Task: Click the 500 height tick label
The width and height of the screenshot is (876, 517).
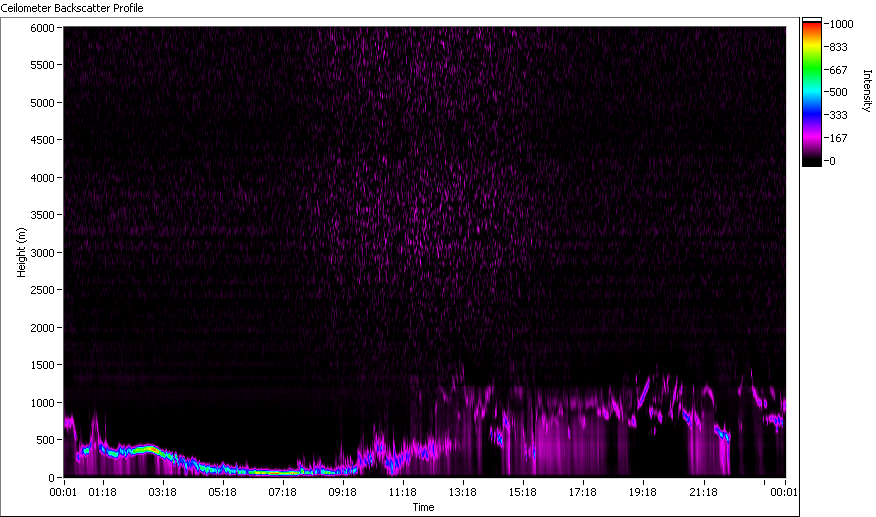Action: point(45,440)
